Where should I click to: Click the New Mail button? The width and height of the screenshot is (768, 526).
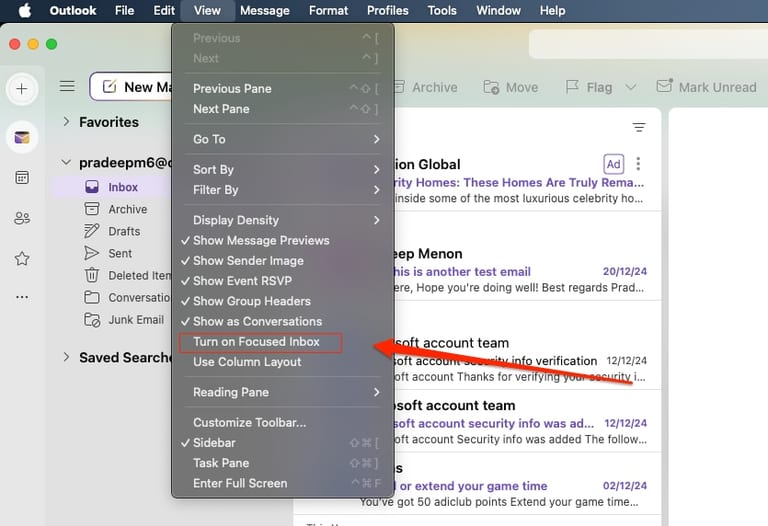pos(131,87)
